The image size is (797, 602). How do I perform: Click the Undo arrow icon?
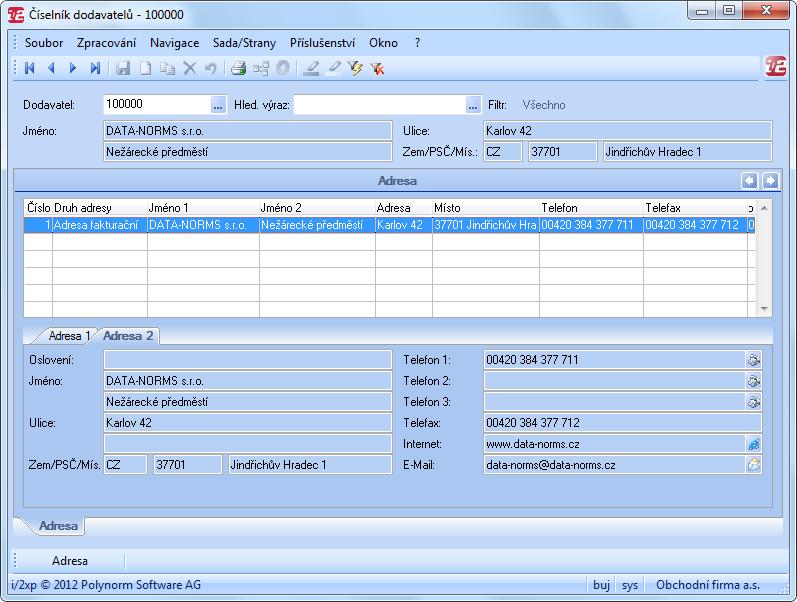click(x=210, y=68)
